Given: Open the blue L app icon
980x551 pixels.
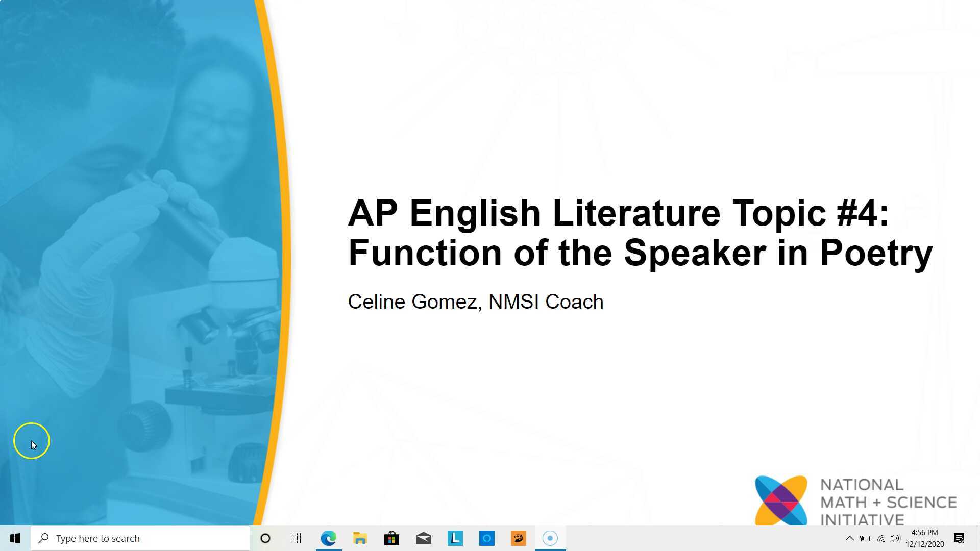Looking at the screenshot, I should [x=455, y=538].
